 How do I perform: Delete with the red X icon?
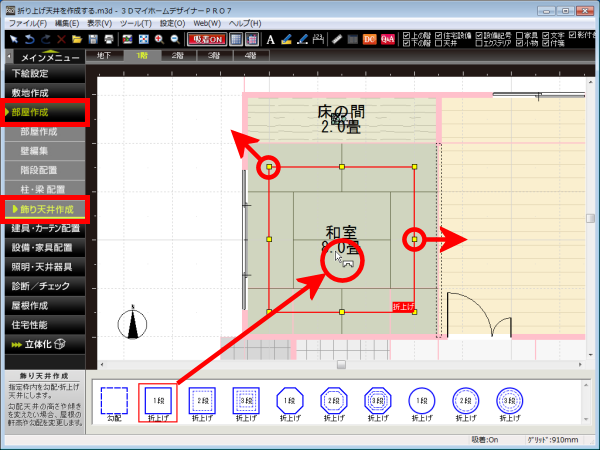[x=61, y=39]
